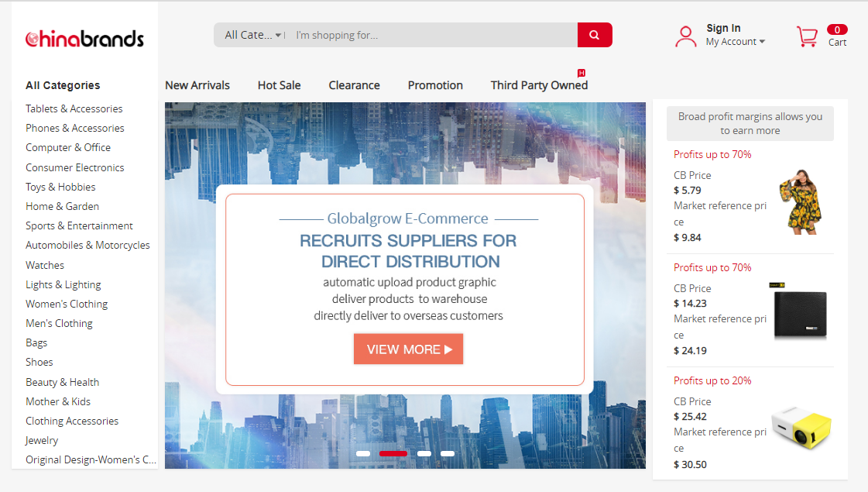Image resolution: width=868 pixels, height=492 pixels.
Task: Expand the My Account dropdown
Action: pos(735,42)
